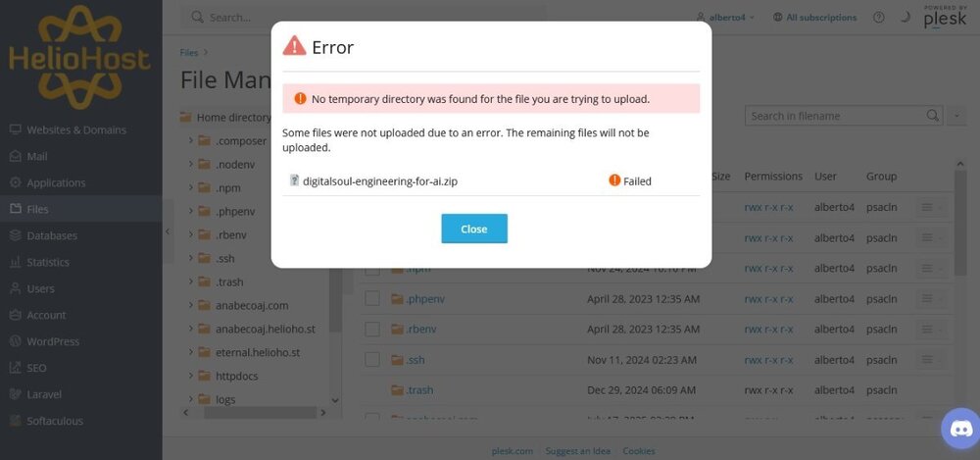Click the Search in filename field
The height and width of the screenshot is (460, 980).
click(835, 116)
